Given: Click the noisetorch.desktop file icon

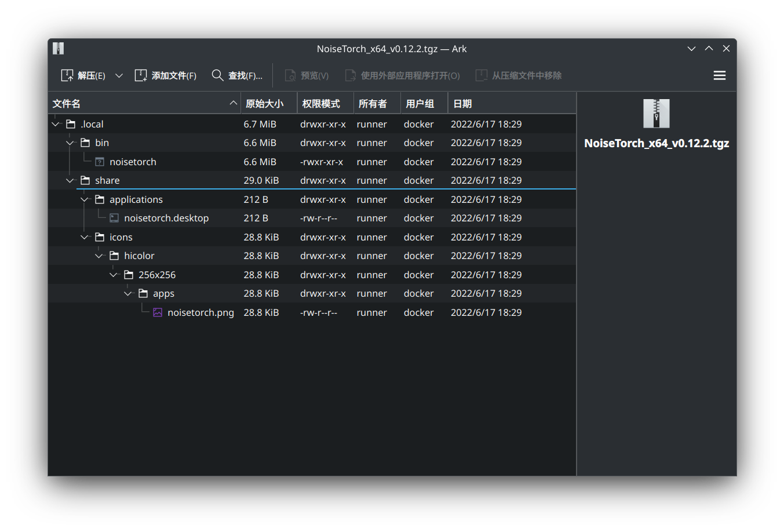Looking at the screenshot, I should [114, 218].
